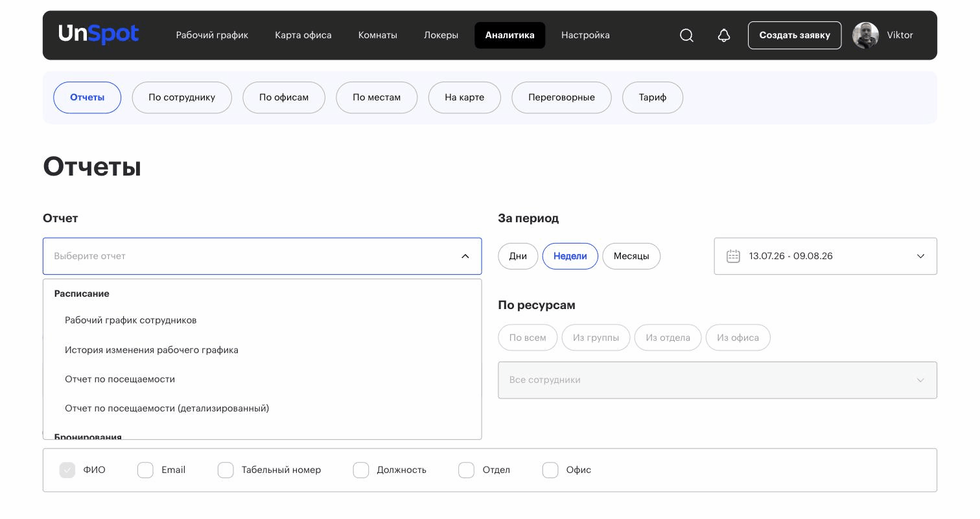980x519 pixels.
Task: Open the Карта офиса menu item
Action: [x=303, y=35]
